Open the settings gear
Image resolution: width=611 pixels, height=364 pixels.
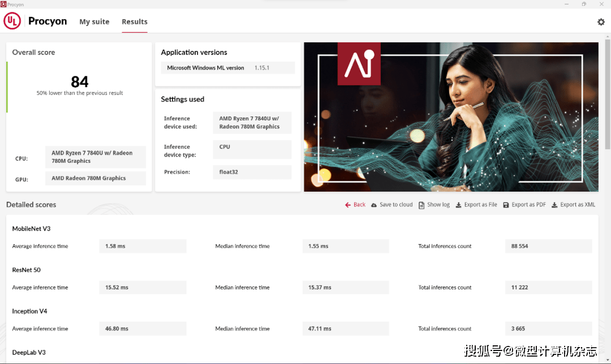point(601,22)
